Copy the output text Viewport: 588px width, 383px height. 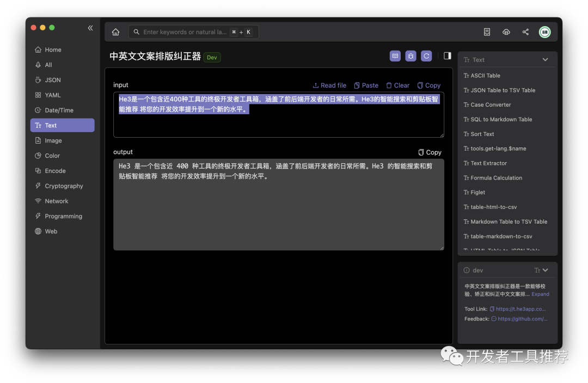pos(430,152)
